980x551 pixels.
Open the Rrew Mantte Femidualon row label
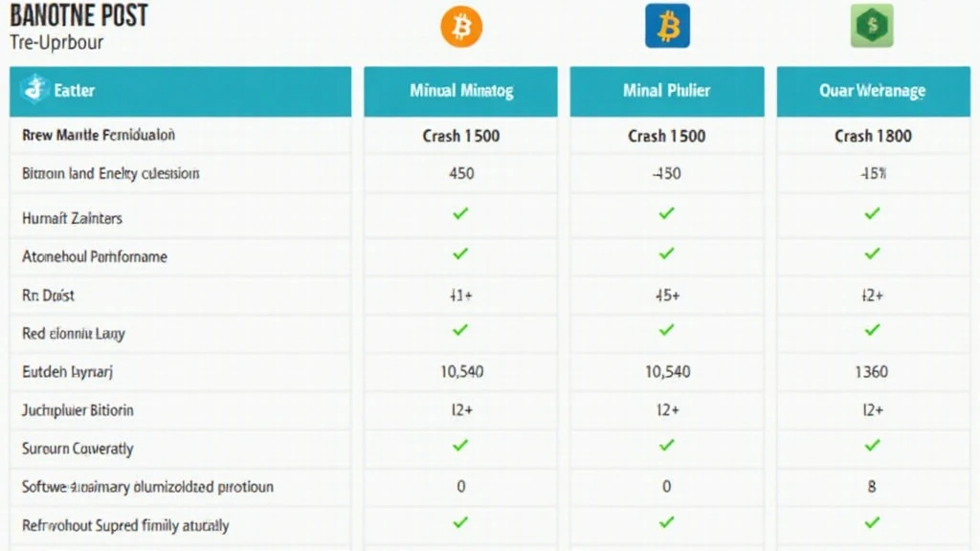pyautogui.click(x=99, y=136)
